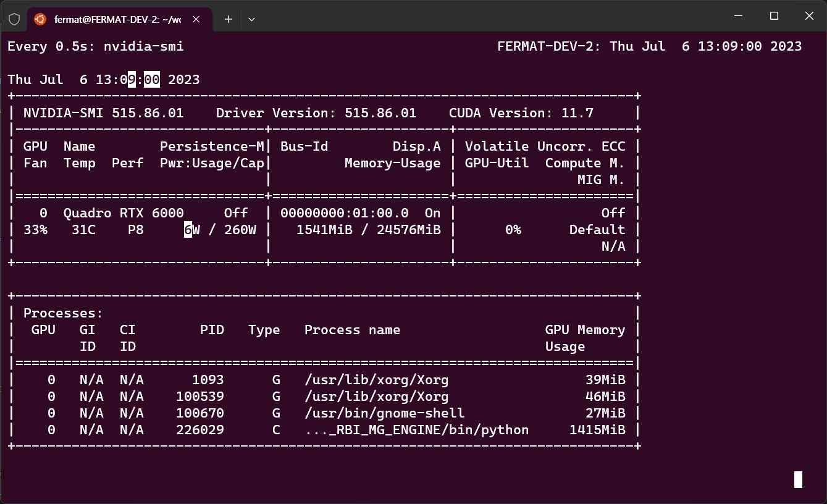Viewport: 827px width, 504px height.
Task: Click the 'CUDA Version: 11.7' text
Action: click(x=521, y=113)
